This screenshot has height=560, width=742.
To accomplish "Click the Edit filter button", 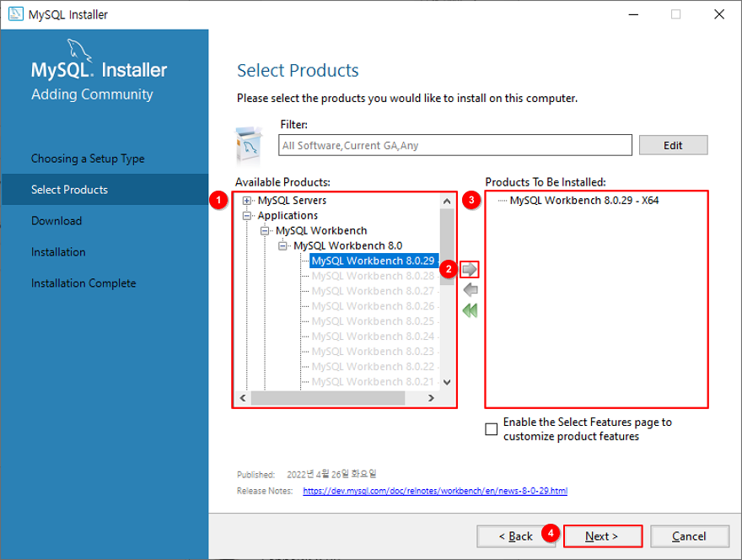I will (673, 145).
